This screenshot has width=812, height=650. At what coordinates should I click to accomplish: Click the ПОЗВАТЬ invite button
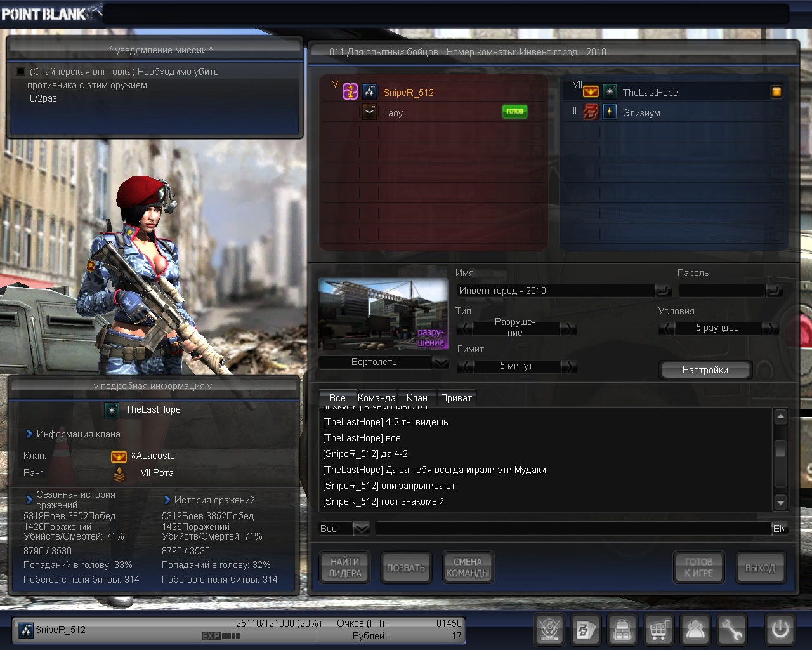pos(406,567)
